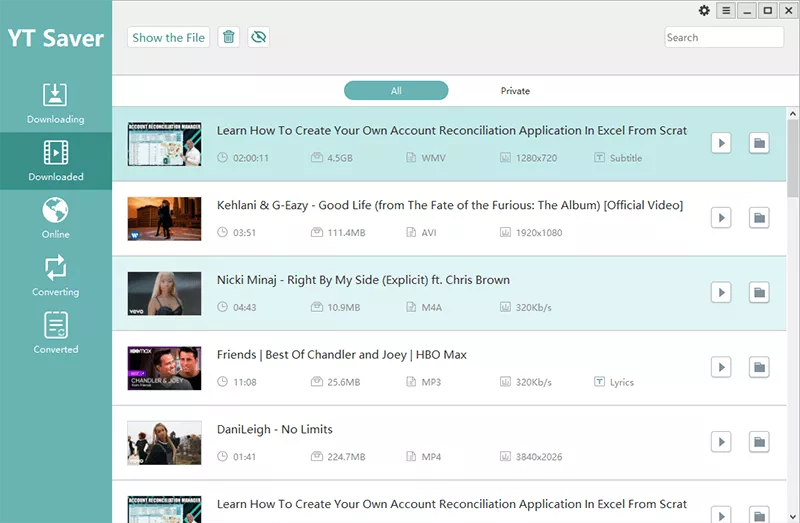Open folder for Friends Chandler and Joey
800x523 pixels.
click(x=759, y=367)
